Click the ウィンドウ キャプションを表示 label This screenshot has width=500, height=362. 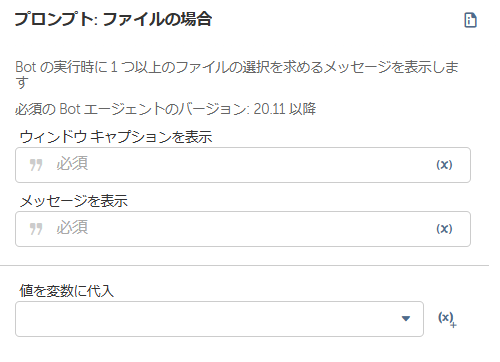(116, 137)
